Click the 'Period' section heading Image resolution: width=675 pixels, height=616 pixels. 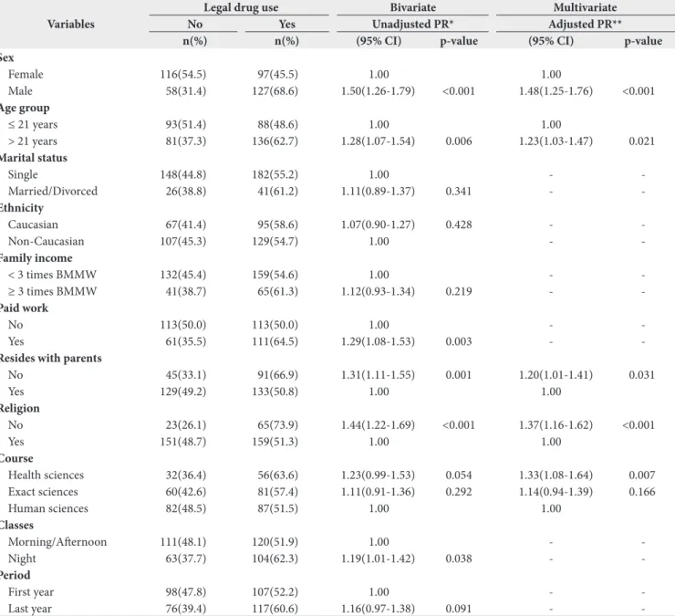tap(16, 576)
